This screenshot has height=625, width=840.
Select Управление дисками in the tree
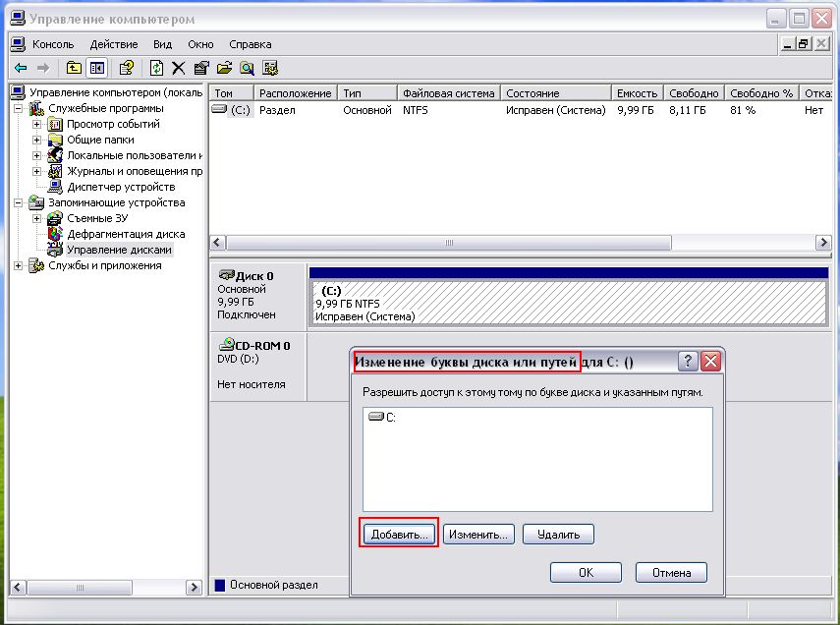click(119, 250)
